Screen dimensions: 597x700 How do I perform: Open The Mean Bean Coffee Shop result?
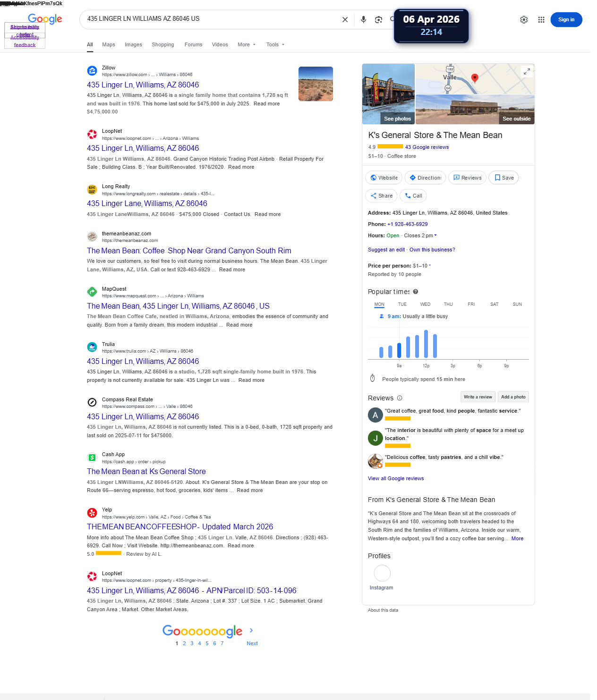189,251
